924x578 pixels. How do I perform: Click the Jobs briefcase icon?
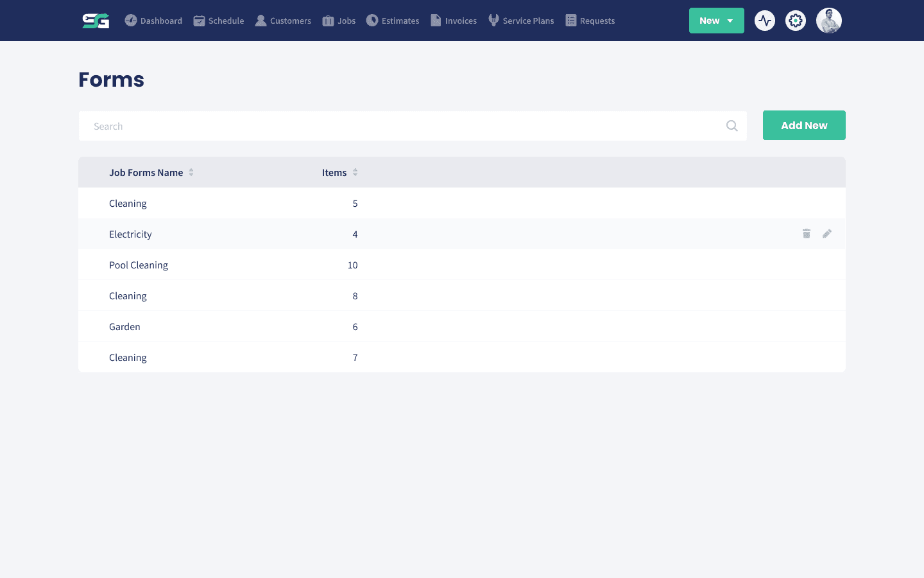tap(328, 21)
